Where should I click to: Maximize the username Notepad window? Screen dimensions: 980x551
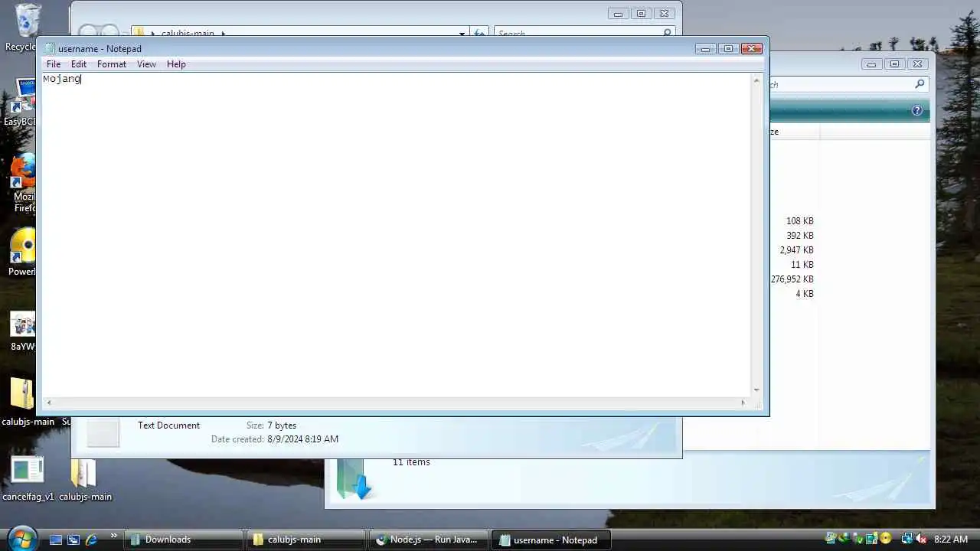(x=728, y=48)
